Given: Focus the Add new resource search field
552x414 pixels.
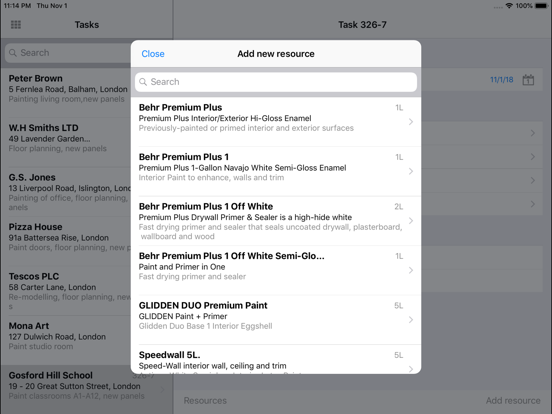Looking at the screenshot, I should tap(276, 82).
